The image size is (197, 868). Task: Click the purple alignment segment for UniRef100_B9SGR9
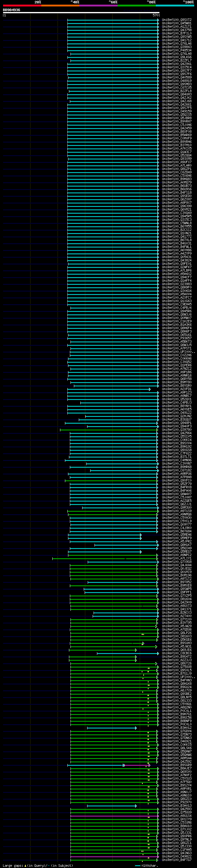tap(137, 765)
